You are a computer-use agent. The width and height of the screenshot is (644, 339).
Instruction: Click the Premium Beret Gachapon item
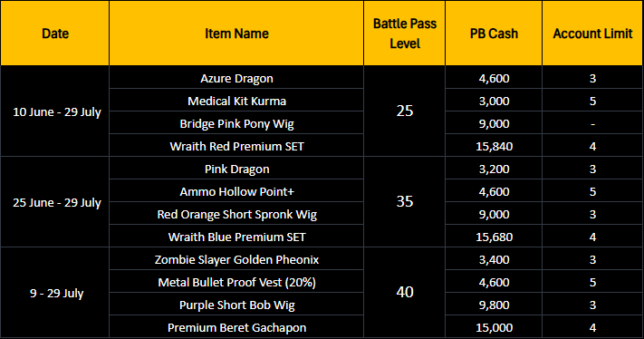pos(236,327)
